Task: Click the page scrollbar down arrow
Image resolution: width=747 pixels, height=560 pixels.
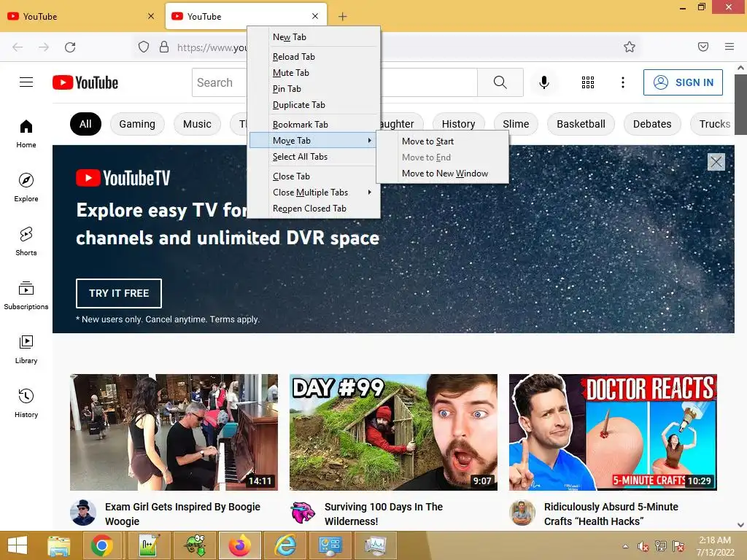Action: [x=740, y=525]
